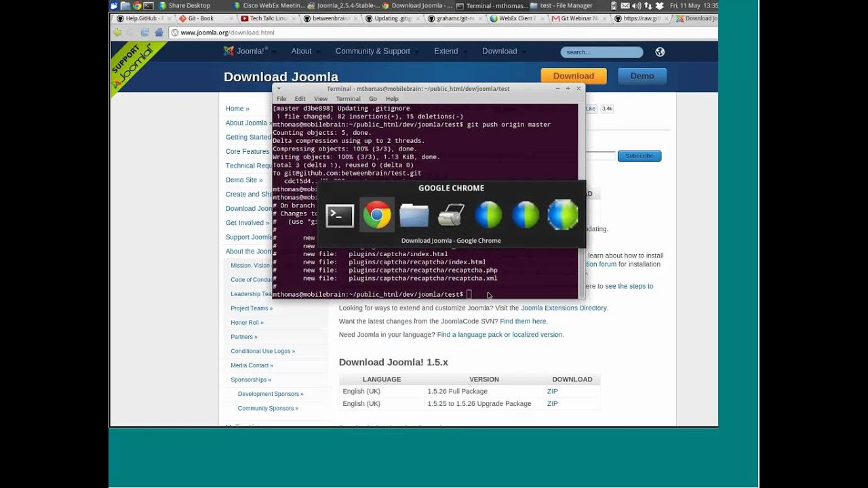Click the blue Demo button
This screenshot has width=868, height=488.
click(x=642, y=76)
